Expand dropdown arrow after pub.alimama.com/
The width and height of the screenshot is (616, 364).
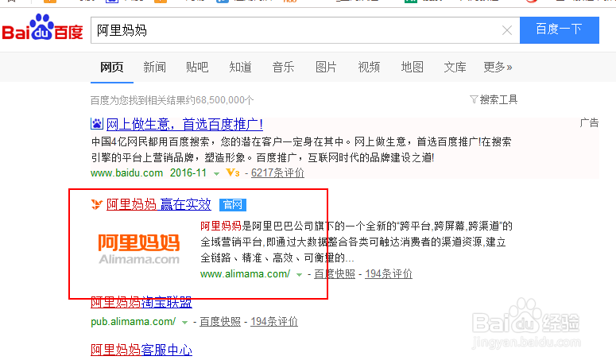pos(184,323)
